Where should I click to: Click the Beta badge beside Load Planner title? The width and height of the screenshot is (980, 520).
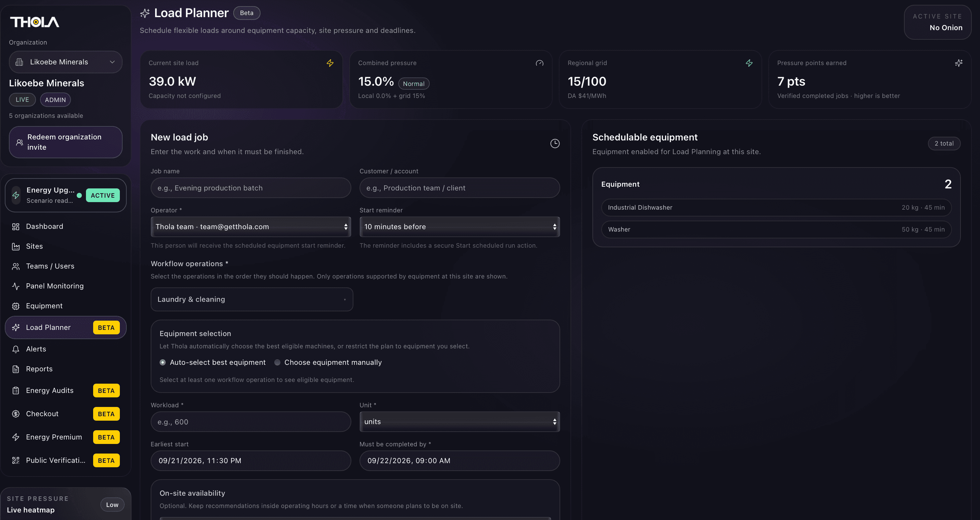[x=247, y=13]
